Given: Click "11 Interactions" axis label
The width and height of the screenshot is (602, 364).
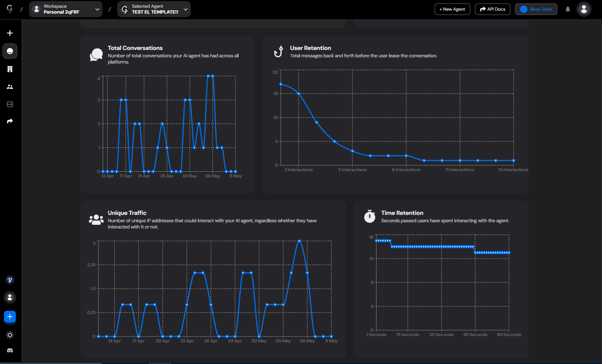Looking at the screenshot, I should [x=460, y=170].
